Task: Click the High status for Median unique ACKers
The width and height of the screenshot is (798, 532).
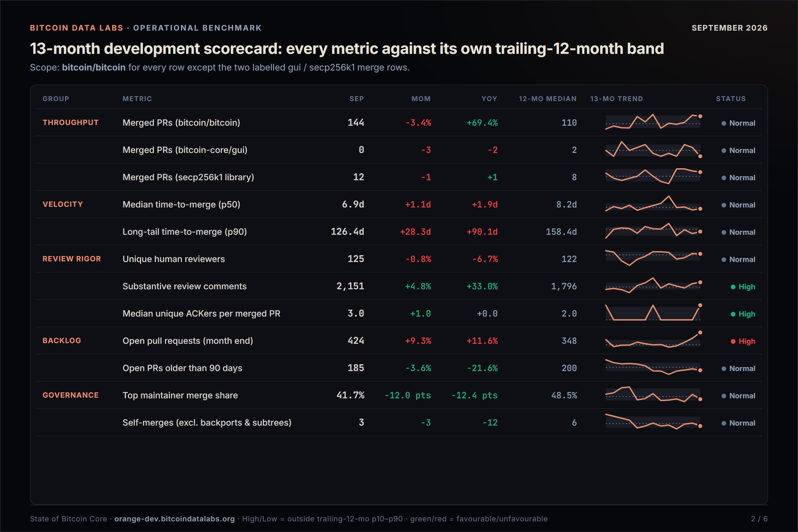Action: coord(743,314)
